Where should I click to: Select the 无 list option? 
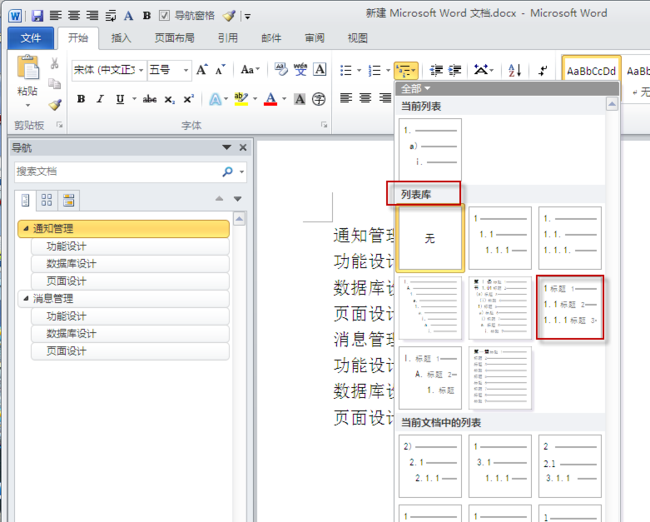(430, 238)
